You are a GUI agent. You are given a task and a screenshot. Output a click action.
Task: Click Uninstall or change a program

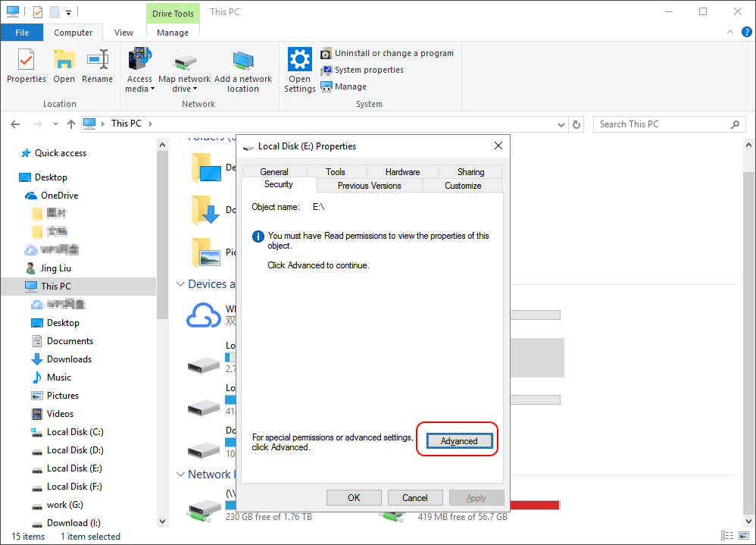[387, 53]
